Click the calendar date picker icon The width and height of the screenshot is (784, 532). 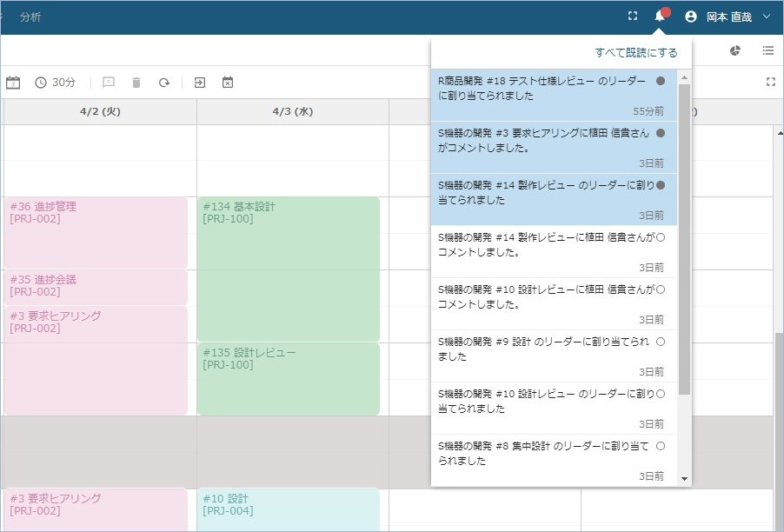pyautogui.click(x=13, y=83)
